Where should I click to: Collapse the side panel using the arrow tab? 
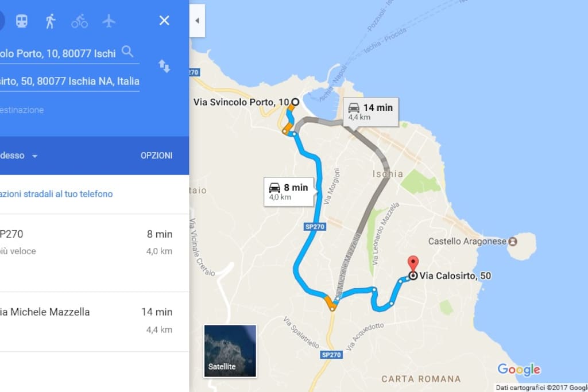click(x=197, y=21)
